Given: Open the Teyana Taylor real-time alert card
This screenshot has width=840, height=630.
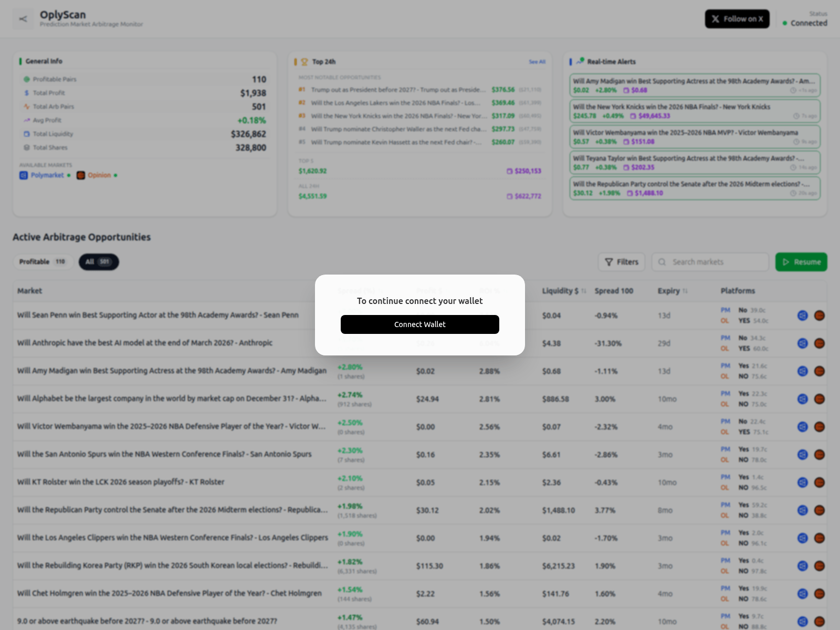Looking at the screenshot, I should (695, 163).
